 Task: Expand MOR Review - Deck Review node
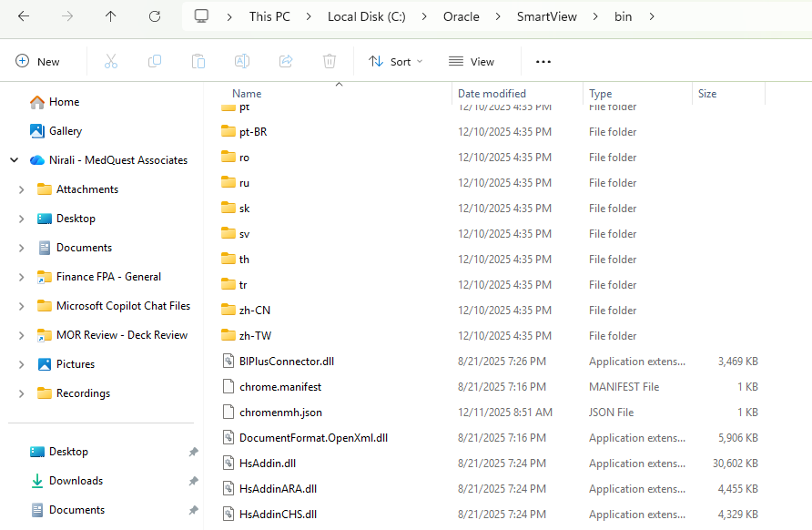[x=21, y=335]
